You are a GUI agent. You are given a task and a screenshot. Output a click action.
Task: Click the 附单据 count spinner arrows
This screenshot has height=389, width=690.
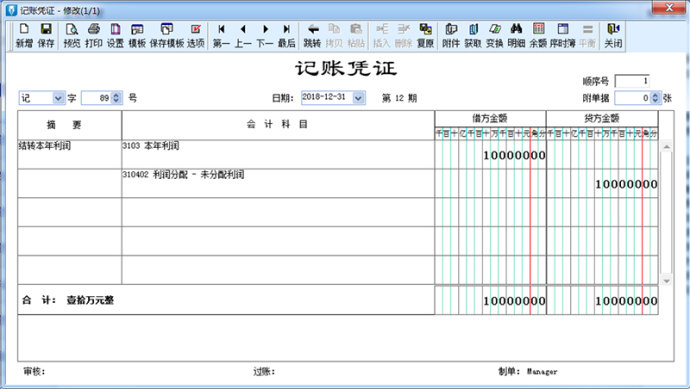(x=655, y=98)
